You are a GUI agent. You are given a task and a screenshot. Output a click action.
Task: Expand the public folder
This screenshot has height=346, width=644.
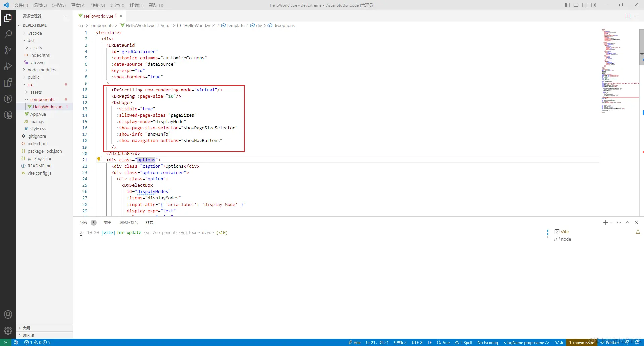pos(45,77)
